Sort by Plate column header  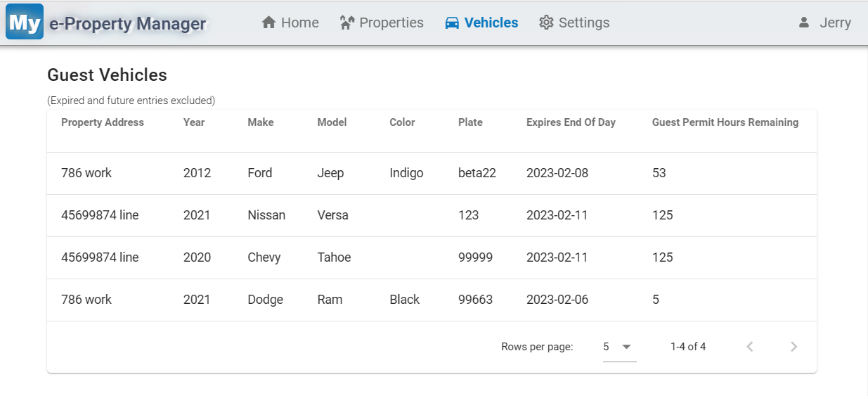(470, 122)
